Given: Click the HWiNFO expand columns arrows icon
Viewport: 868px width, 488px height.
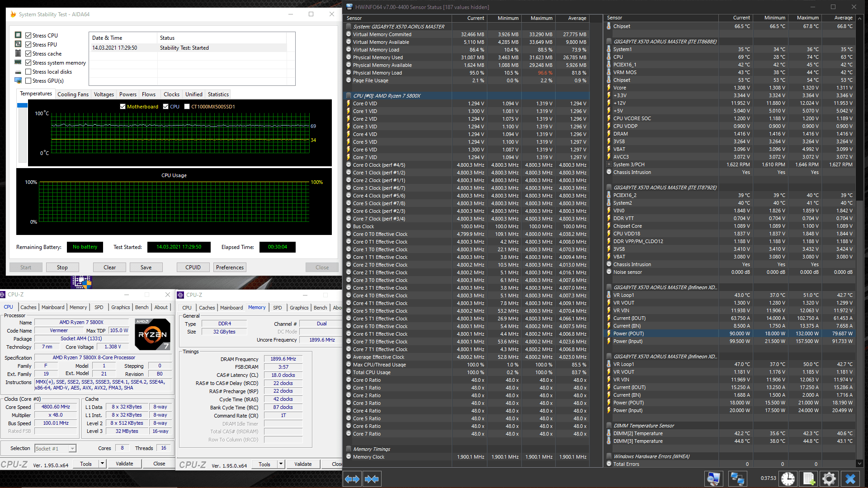Looking at the screenshot, I should pyautogui.click(x=352, y=479).
